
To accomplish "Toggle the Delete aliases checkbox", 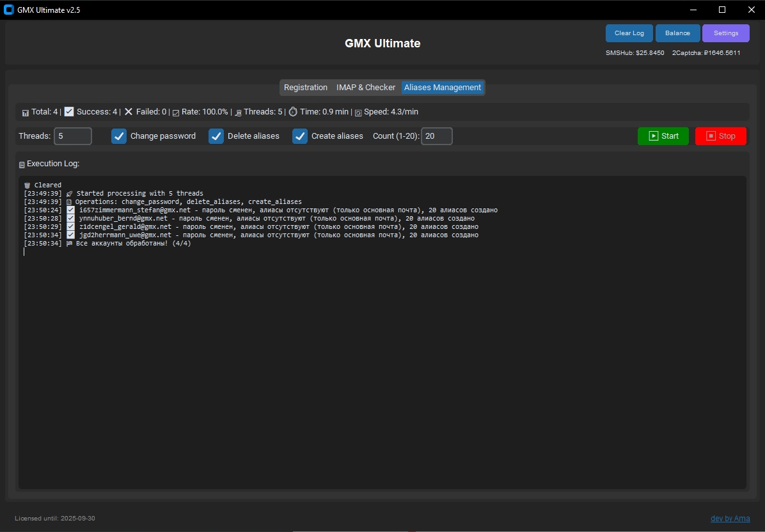I will [x=216, y=136].
